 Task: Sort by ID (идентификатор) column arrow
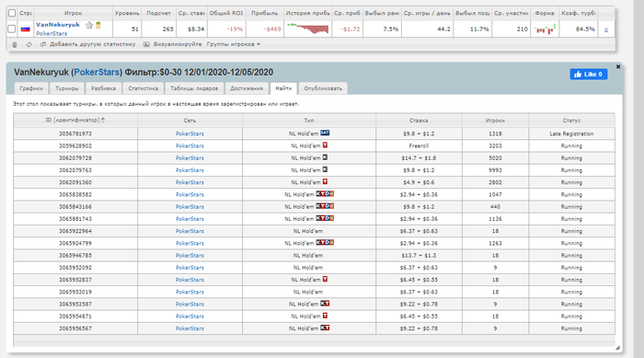[103, 120]
